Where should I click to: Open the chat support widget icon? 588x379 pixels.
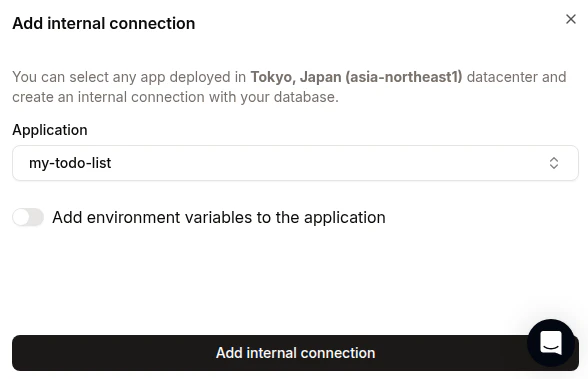550,343
